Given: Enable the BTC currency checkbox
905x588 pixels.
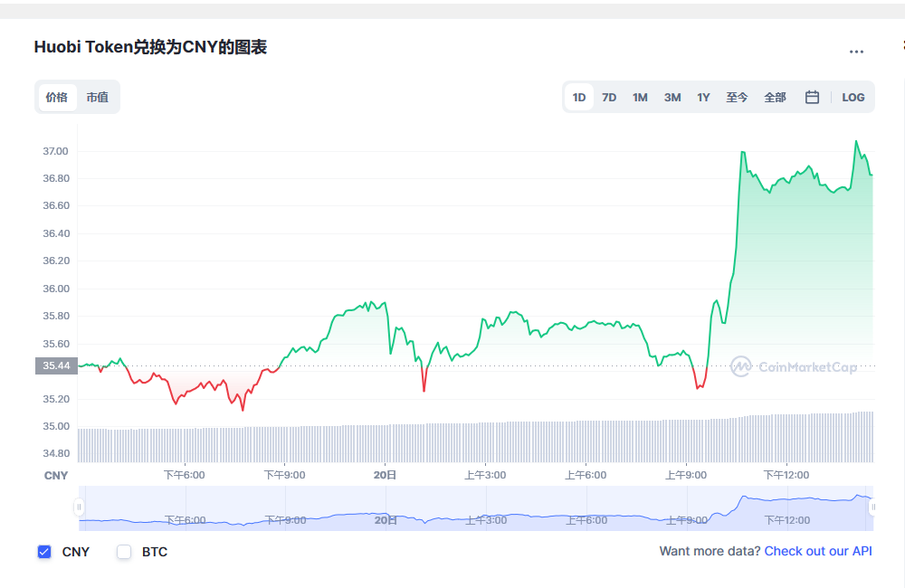Looking at the screenshot, I should point(124,552).
